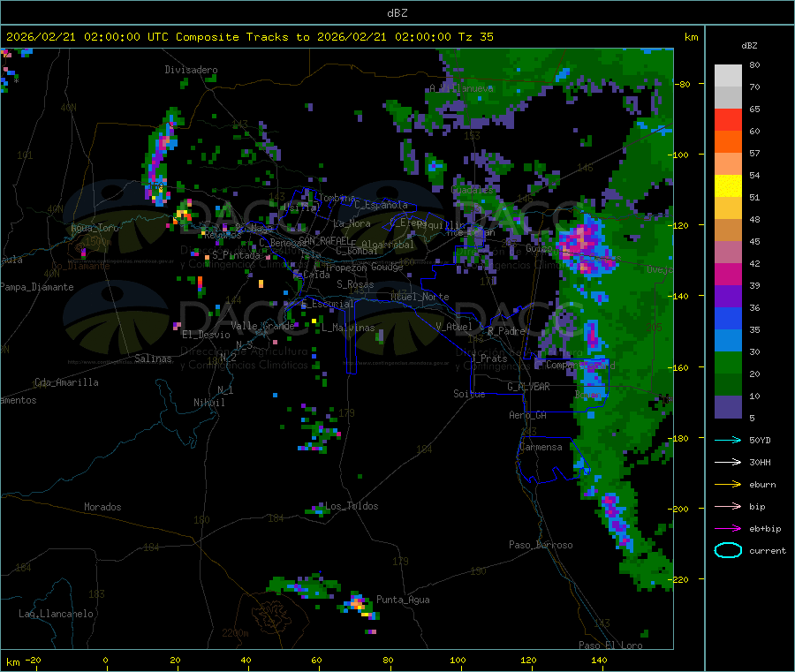This screenshot has width=795, height=672.
Task: Click the bip pink arrow legend icon
Action: [x=728, y=506]
